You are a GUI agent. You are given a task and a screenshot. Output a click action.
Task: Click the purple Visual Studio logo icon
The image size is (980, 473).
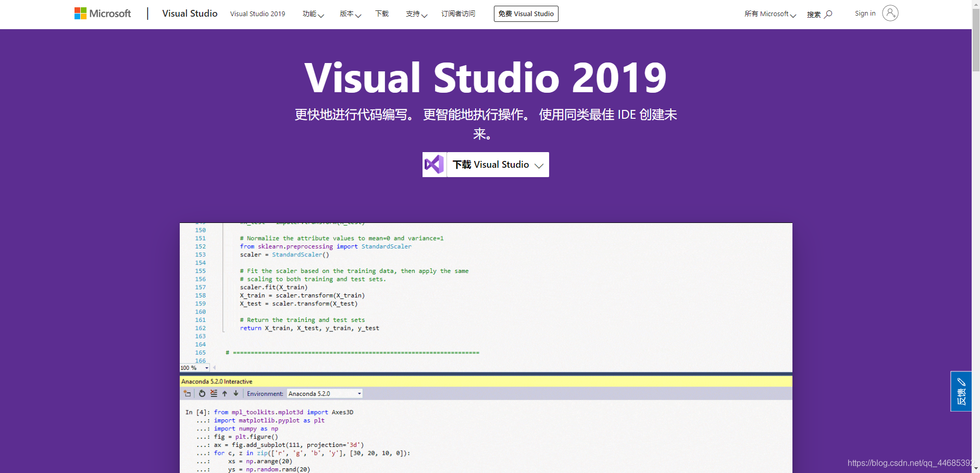point(434,165)
